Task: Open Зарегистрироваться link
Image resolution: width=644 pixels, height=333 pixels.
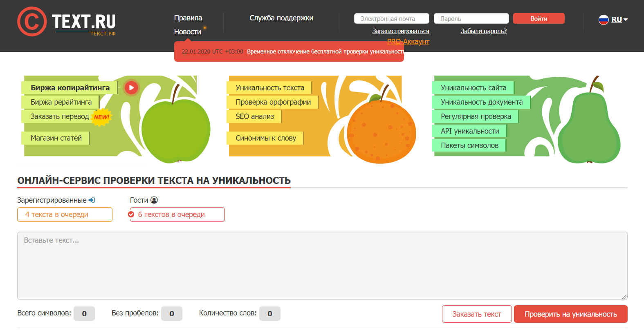Action: click(401, 31)
